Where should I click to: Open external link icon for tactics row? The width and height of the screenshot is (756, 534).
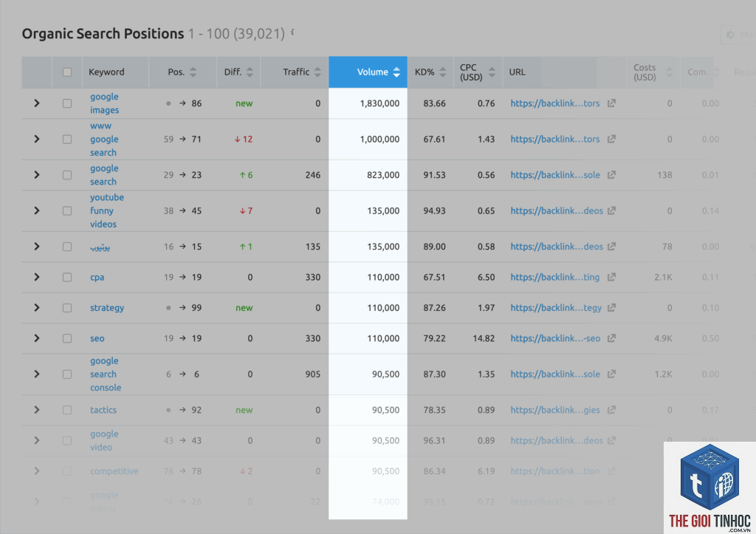pyautogui.click(x=611, y=409)
